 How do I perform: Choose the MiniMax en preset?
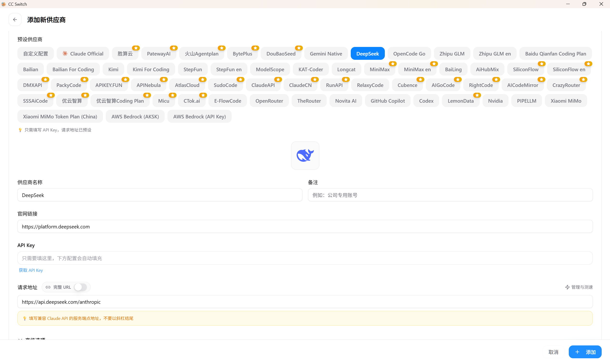417,69
